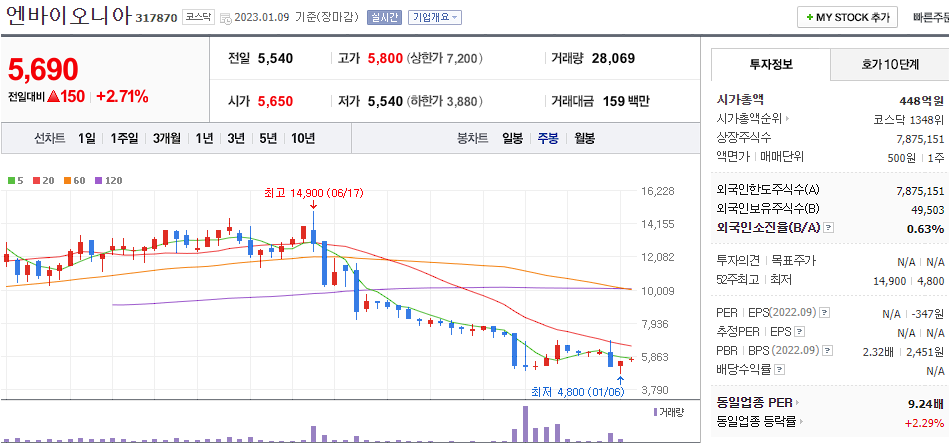Click 코스닥 1348위 ranking value
Viewport: 949px width, 443px height.
[909, 119]
